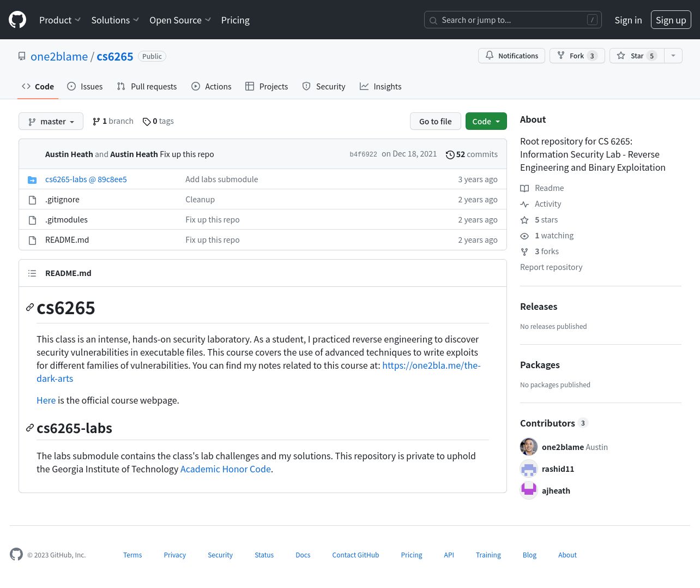View the 3 forks link
Viewport: 700px width, 588px height.
click(x=539, y=251)
